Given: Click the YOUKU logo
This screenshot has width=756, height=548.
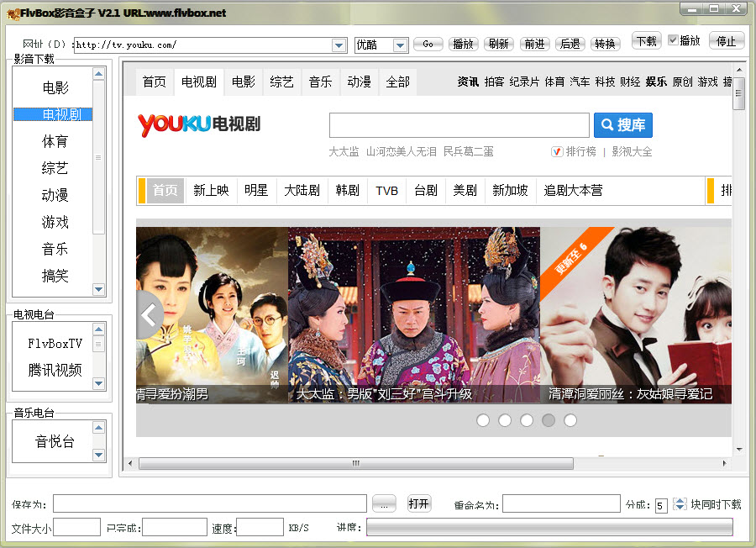Looking at the screenshot, I should coord(175,124).
